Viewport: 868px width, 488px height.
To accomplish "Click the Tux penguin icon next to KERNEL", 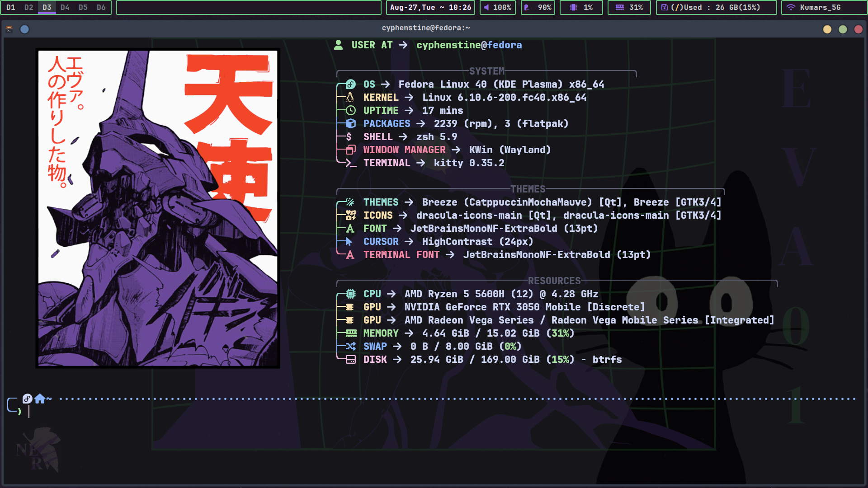I will pyautogui.click(x=349, y=97).
